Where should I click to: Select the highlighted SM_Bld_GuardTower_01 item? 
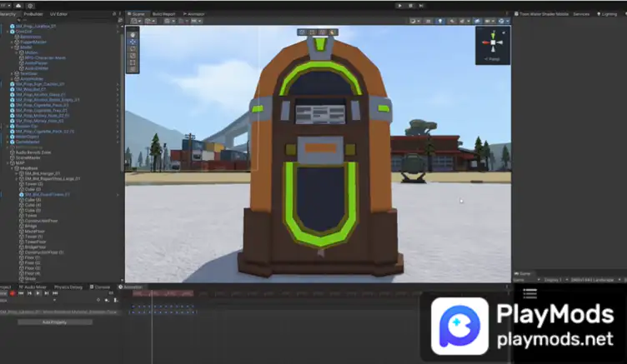[48, 194]
